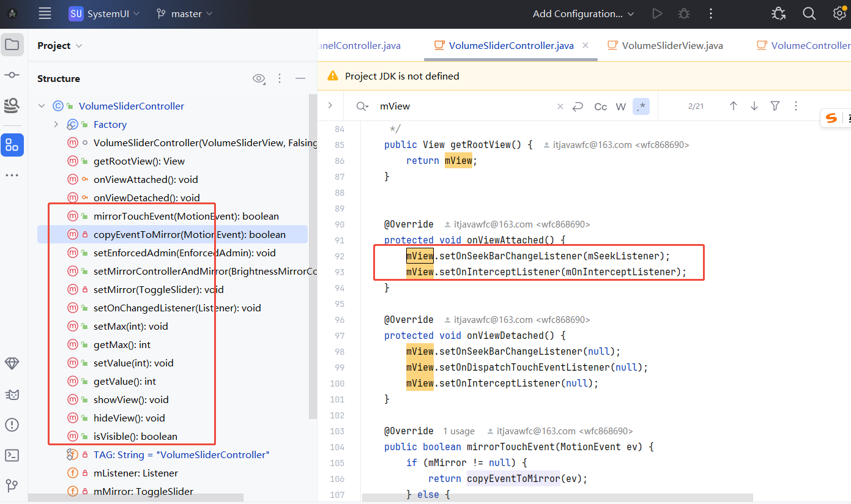Click the Debug bug icon
The height and width of the screenshot is (504, 851).
click(x=684, y=13)
